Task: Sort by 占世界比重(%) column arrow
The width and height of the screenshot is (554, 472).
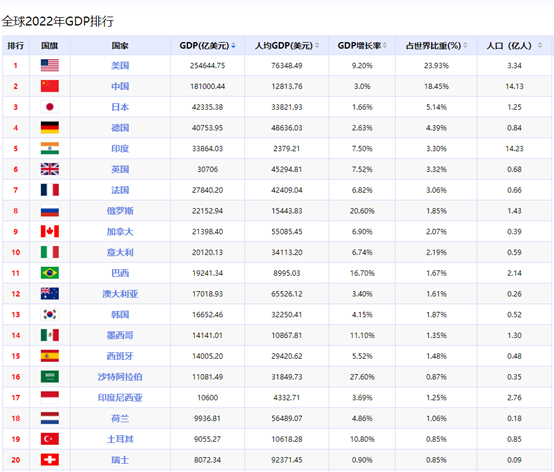Action: tap(465, 46)
